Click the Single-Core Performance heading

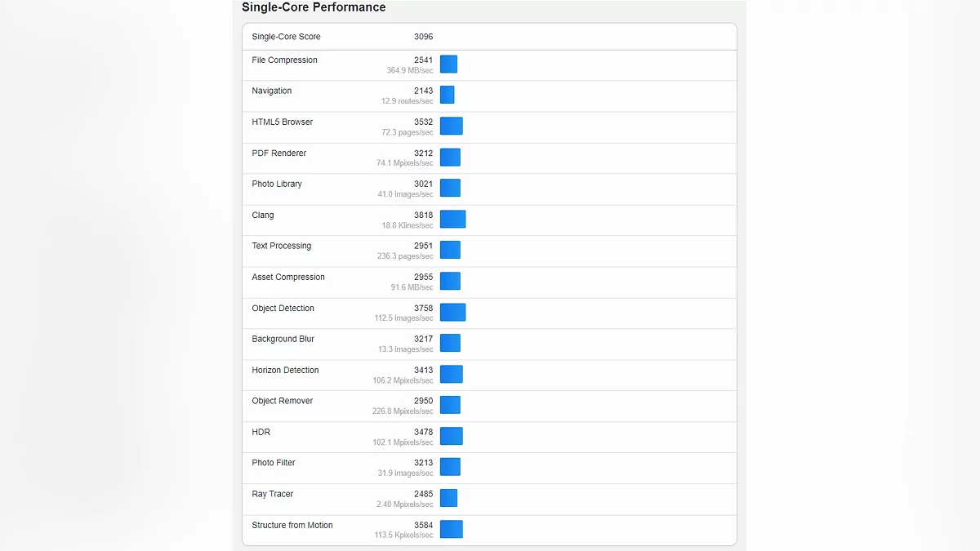(x=314, y=7)
